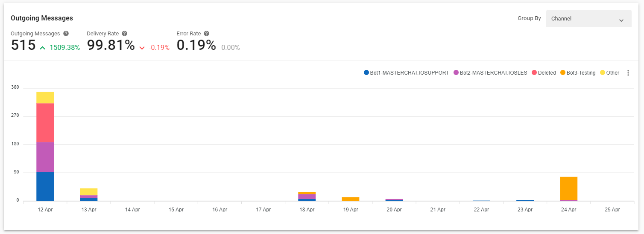Click the red down-arrow delivery trend indicator

pos(142,48)
